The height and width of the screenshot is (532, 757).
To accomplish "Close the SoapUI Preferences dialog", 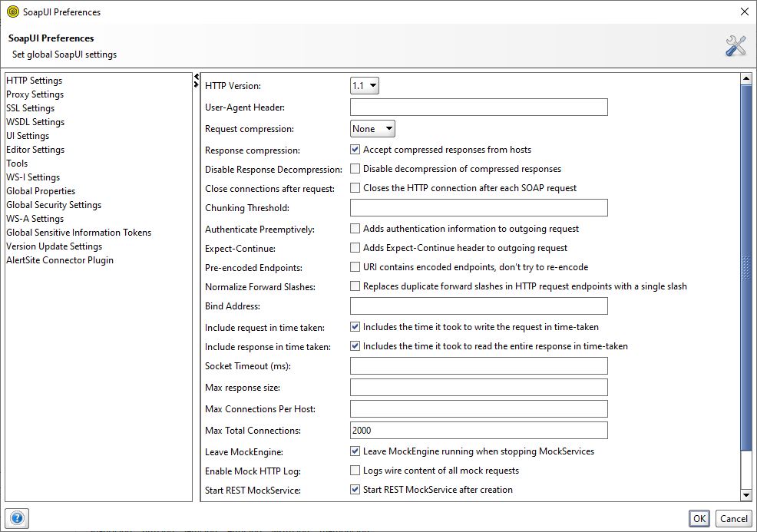I will pyautogui.click(x=745, y=12).
